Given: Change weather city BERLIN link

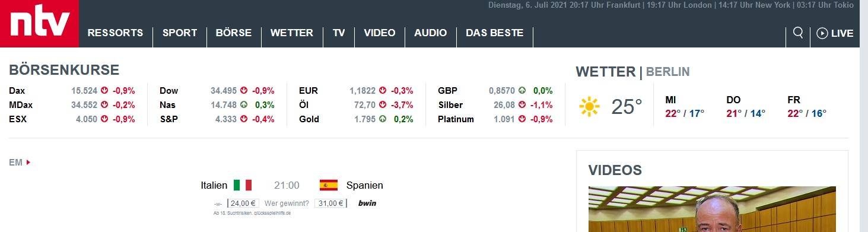Looking at the screenshot, I should [x=667, y=72].
